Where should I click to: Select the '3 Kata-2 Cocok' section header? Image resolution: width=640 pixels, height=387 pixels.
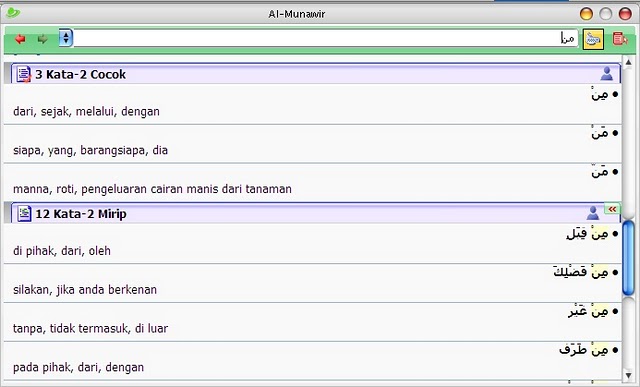coord(316,74)
